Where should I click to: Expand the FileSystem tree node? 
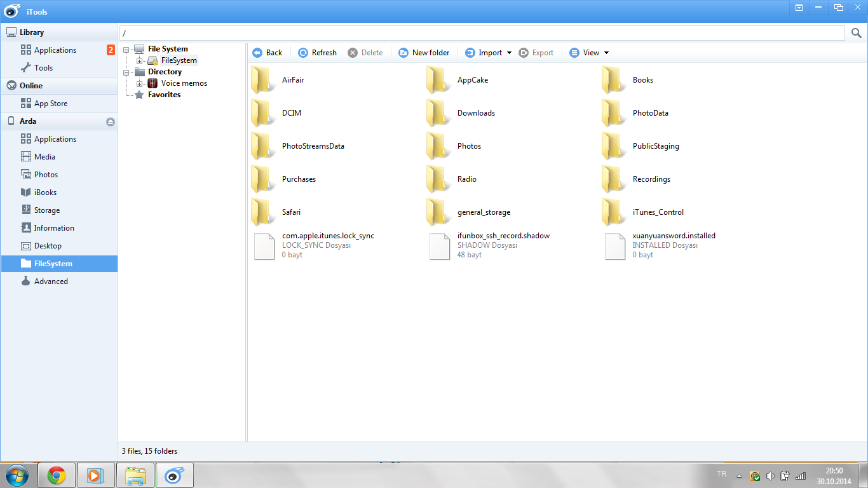coord(140,60)
